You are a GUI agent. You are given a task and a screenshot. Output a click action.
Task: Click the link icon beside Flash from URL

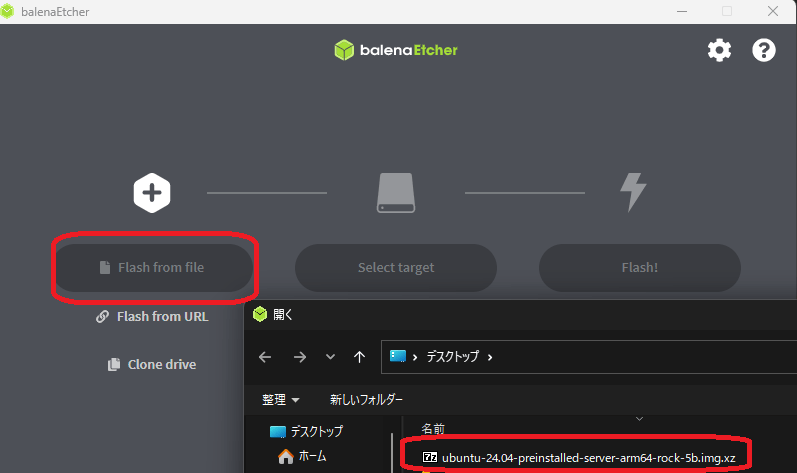coord(102,317)
